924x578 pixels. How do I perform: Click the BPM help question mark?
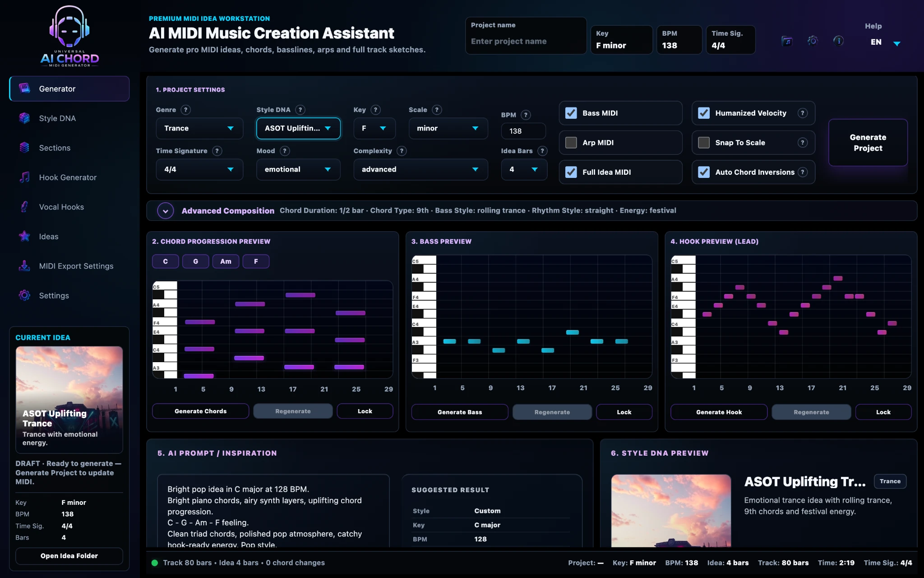click(526, 115)
